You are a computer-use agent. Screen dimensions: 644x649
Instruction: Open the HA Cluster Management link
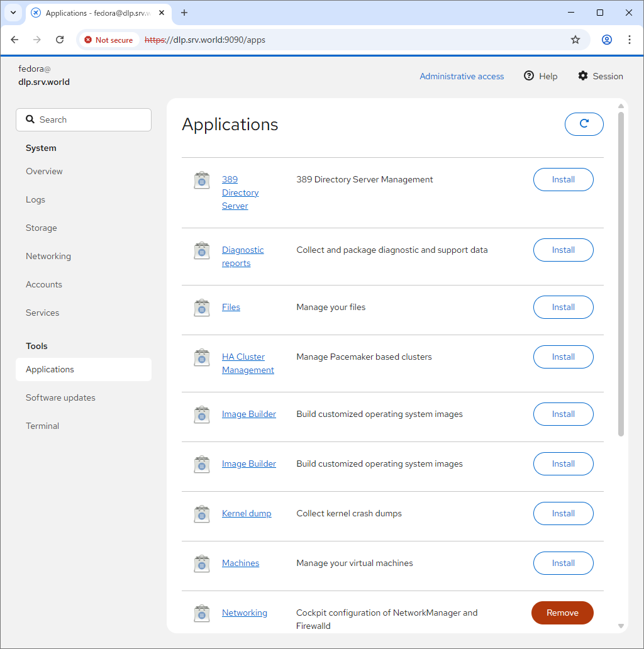point(248,363)
